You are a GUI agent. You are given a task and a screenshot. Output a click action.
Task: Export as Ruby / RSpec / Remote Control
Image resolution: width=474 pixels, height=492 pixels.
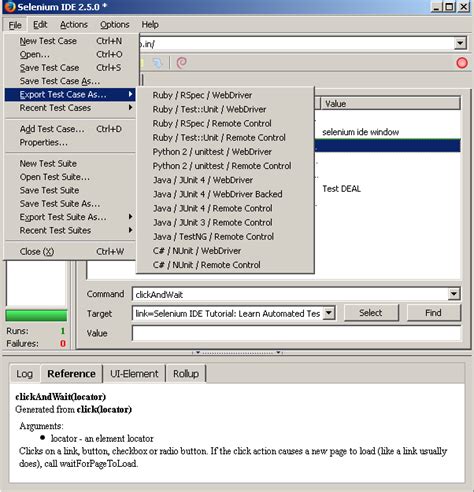(225, 124)
